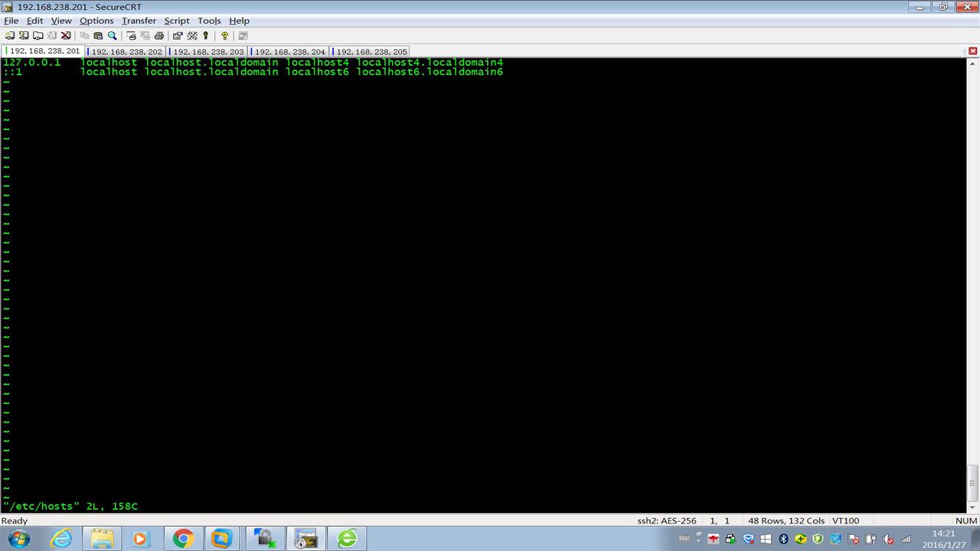
Task: Launch Internet Explorer from taskbar
Action: pos(60,539)
